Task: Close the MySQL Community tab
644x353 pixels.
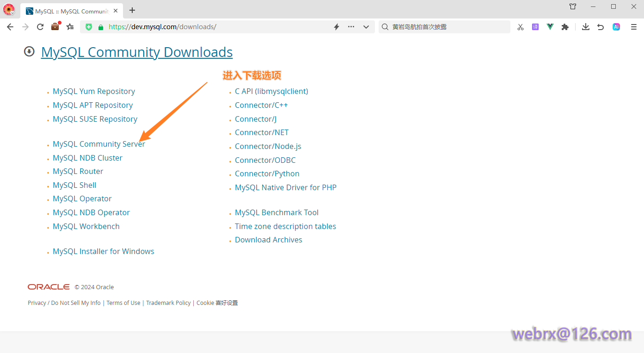Action: pos(116,11)
